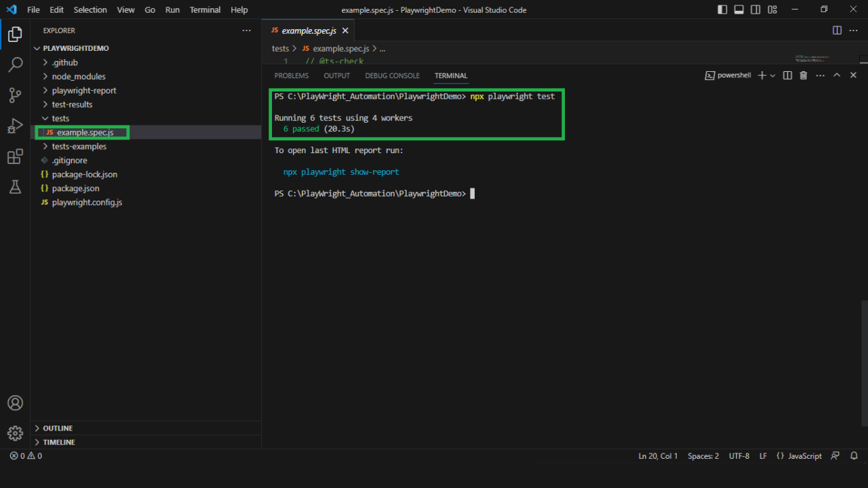Click the JavaScript language mode in status bar
868x488 pixels.
coord(804,456)
